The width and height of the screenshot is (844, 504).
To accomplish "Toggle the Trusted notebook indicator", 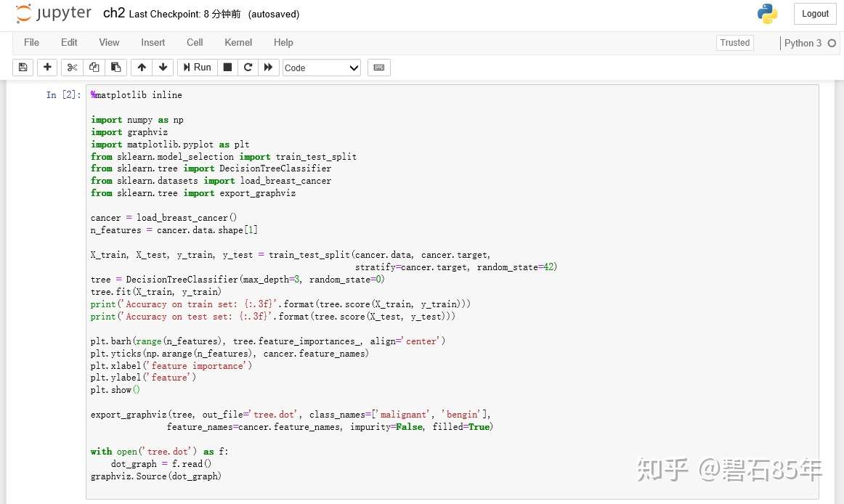I will (x=735, y=43).
